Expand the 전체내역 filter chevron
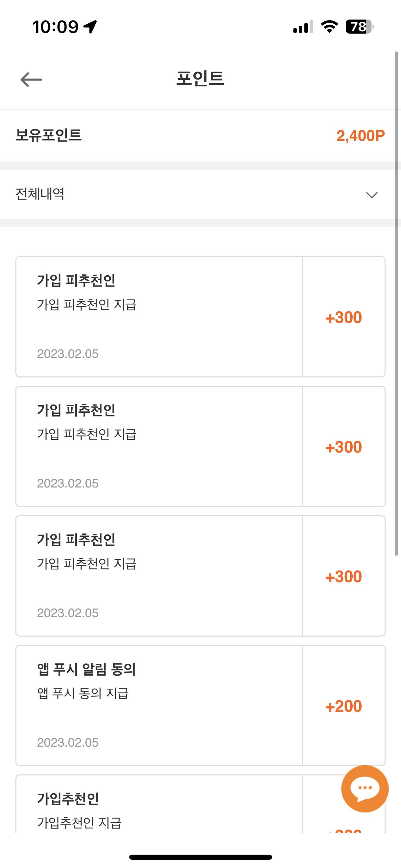 (x=372, y=195)
